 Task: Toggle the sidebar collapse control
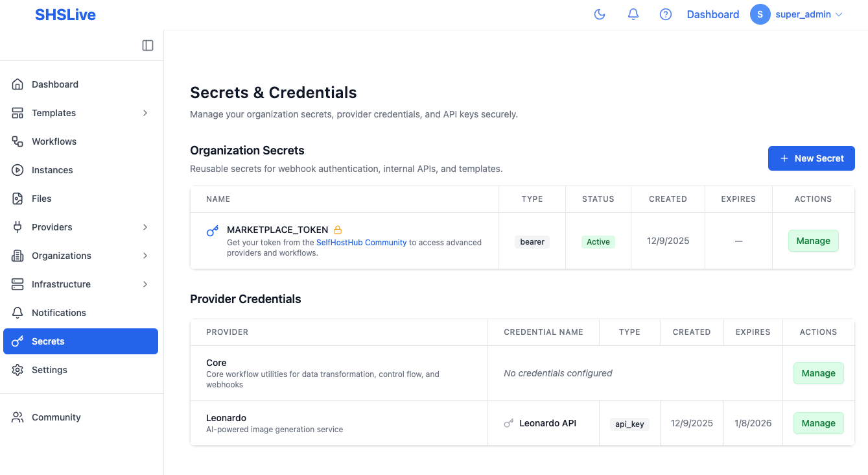pyautogui.click(x=148, y=45)
